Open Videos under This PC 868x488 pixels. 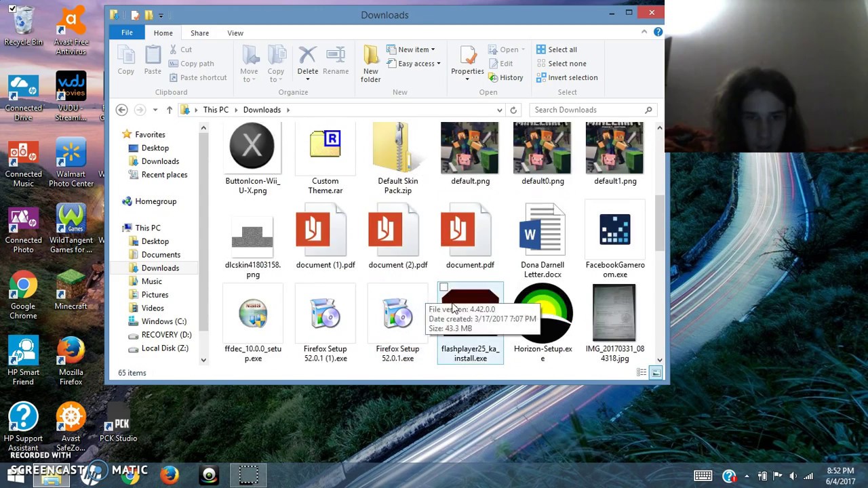click(153, 308)
